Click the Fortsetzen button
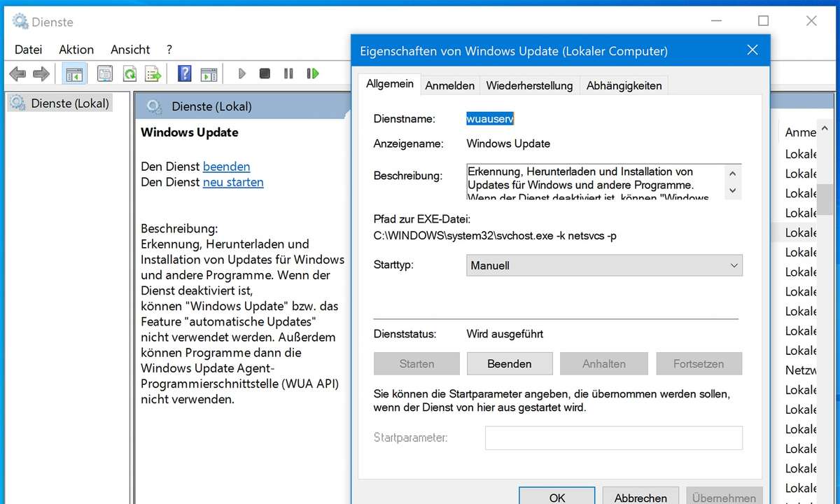Screen dimensions: 840x504 click(x=699, y=364)
